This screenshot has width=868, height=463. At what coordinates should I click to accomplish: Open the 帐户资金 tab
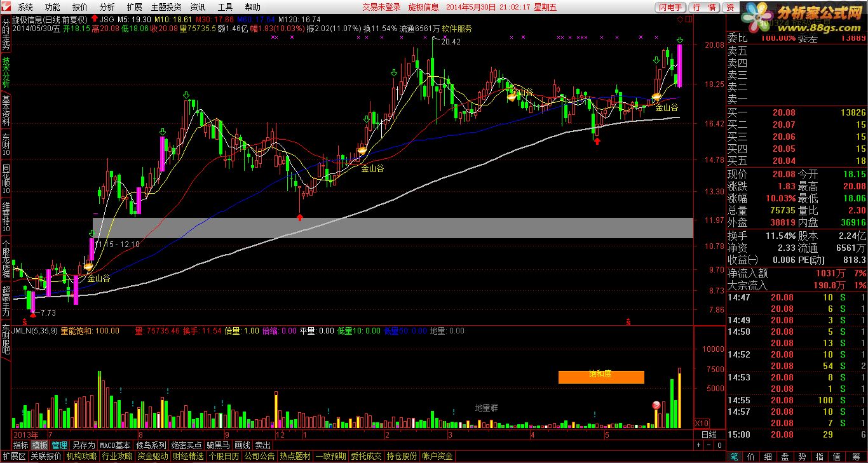coord(437,456)
